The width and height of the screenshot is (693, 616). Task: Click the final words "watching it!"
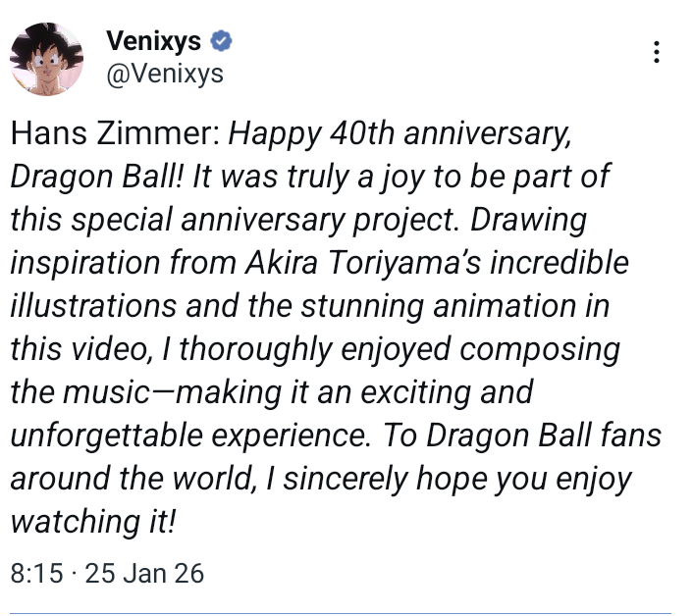tap(93, 523)
